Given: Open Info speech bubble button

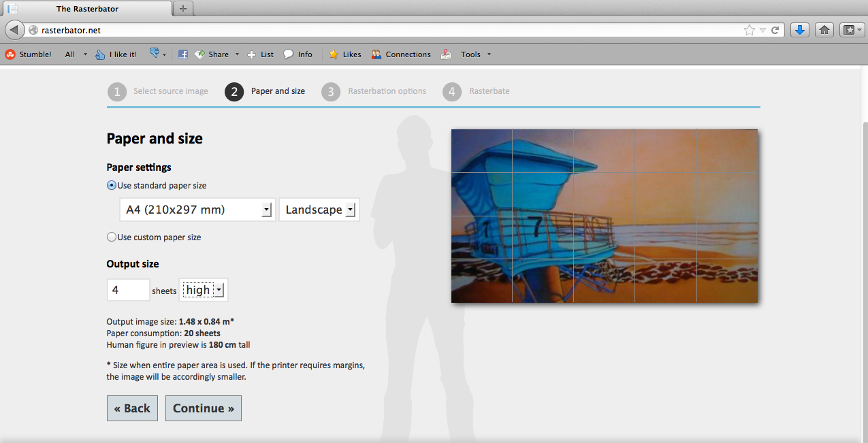Looking at the screenshot, I should pyautogui.click(x=298, y=54).
